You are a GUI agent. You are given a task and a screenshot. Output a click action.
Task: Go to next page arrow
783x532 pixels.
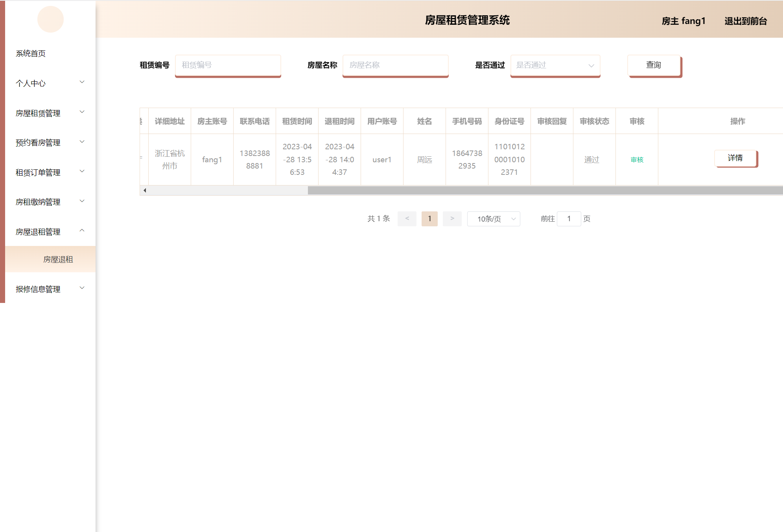(452, 218)
